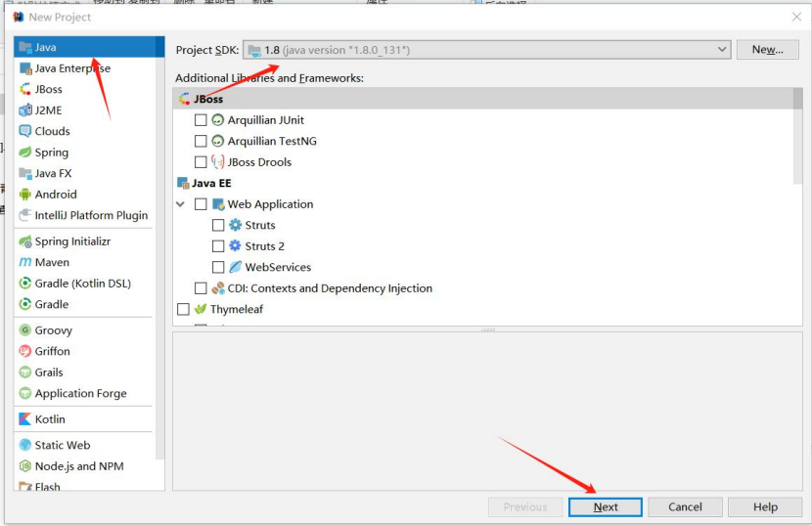Open the Project SDK dropdown
Image resolution: width=812 pixels, height=526 pixels.
[487, 50]
